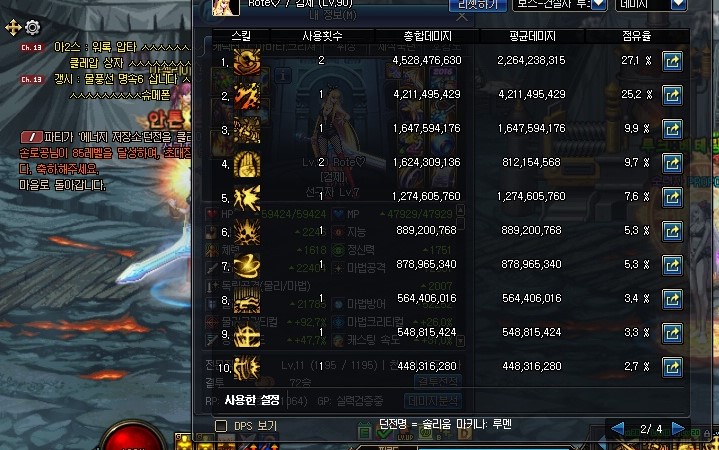
Task: Expand the 보스 target dropdown
Action: point(559,5)
